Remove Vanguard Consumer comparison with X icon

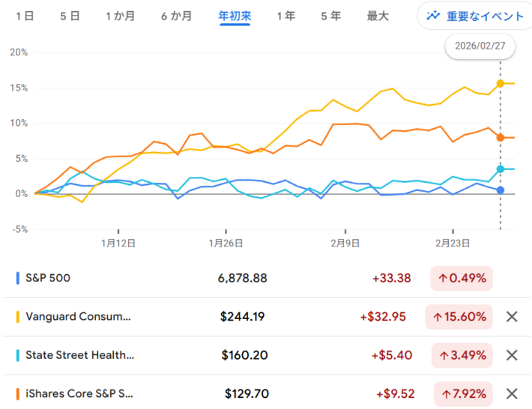(512, 317)
